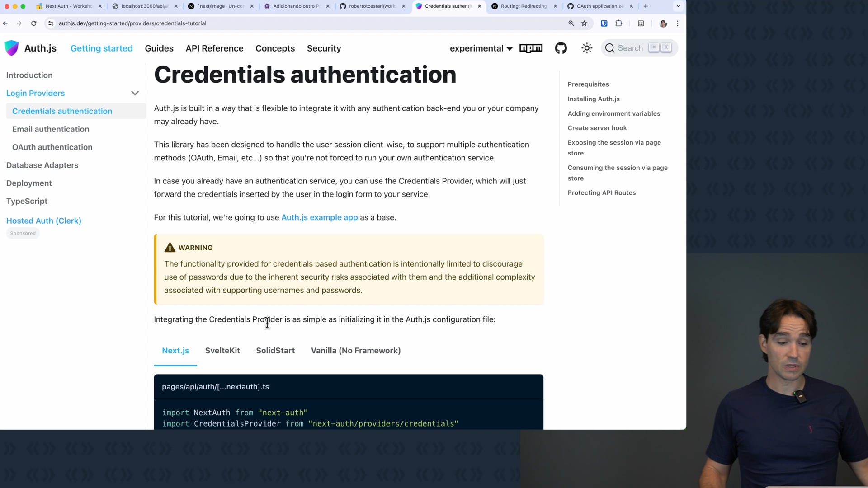Open the API Reference nav item
The image size is (868, 488).
coord(214,48)
